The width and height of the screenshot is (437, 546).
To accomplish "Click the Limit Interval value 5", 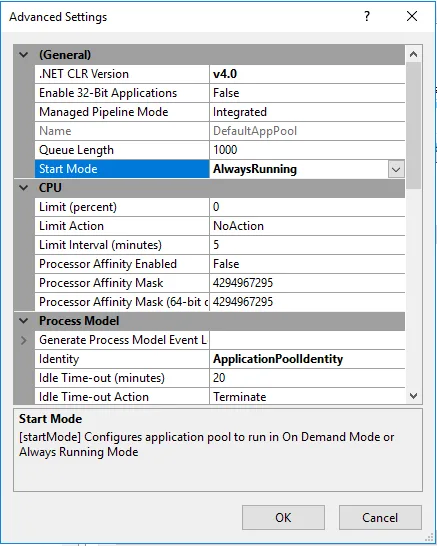I will click(307, 245).
